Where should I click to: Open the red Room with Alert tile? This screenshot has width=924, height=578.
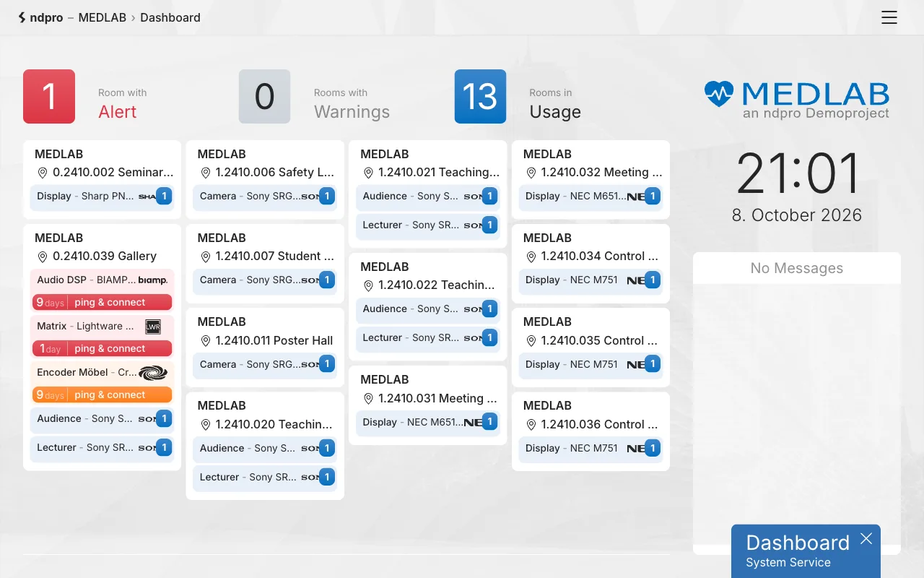[x=49, y=96]
